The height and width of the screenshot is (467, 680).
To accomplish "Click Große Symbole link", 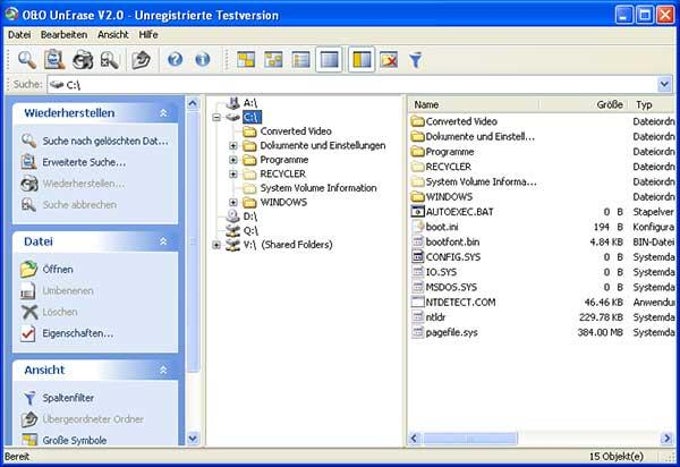I will tap(74, 440).
